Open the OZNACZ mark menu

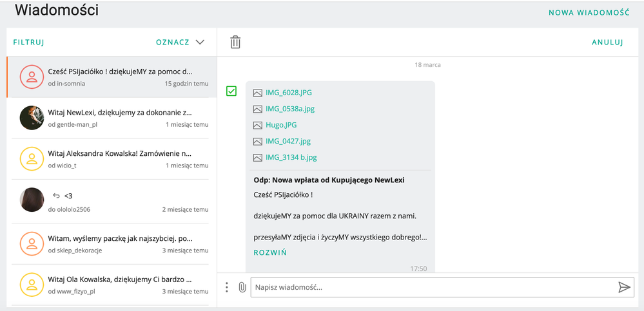[173, 42]
